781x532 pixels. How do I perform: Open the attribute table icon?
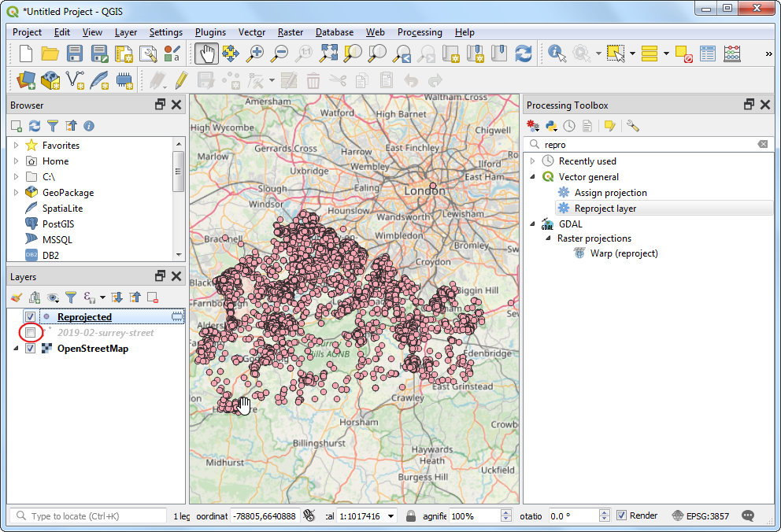click(x=709, y=54)
